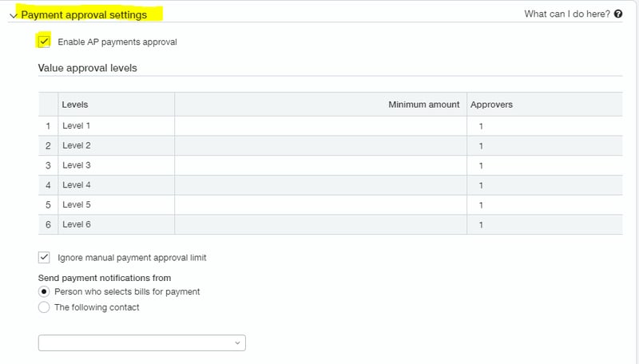
Task: Toggle Ignore manual payment approval limit checkbox
Action: point(45,258)
